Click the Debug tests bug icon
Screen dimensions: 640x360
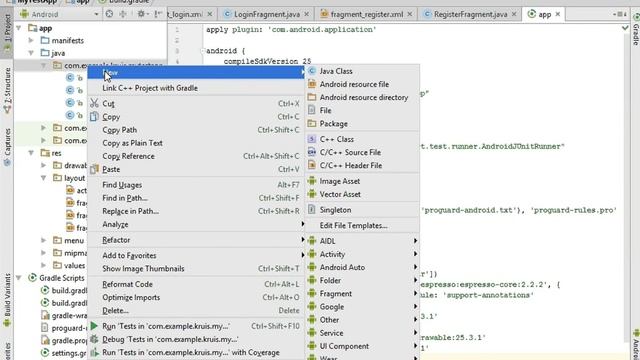[x=94, y=339]
